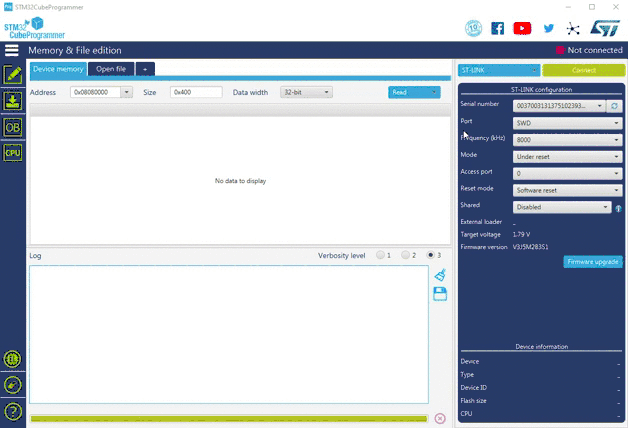This screenshot has width=628, height=428.
Task: Open the Access port dropdown
Action: (568, 173)
